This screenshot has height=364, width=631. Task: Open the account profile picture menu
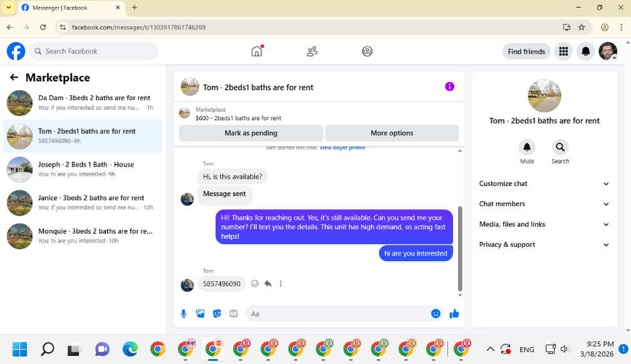[x=608, y=51]
